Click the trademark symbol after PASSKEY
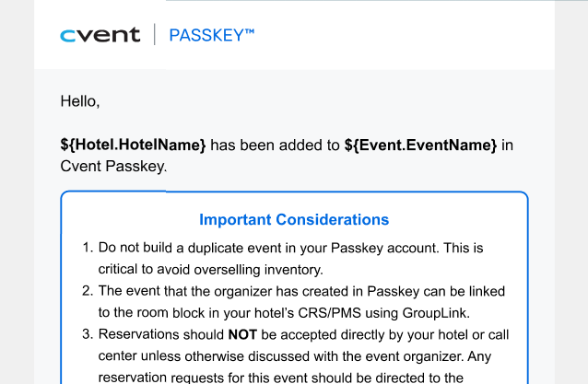The image size is (588, 384). [250, 32]
